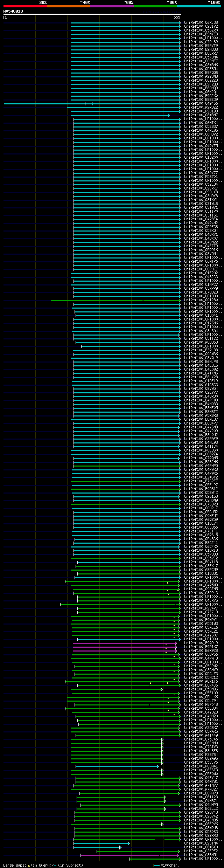Click the magenta alignment bar of B9Q9J9
The image size is (224, 868).
point(125,643)
